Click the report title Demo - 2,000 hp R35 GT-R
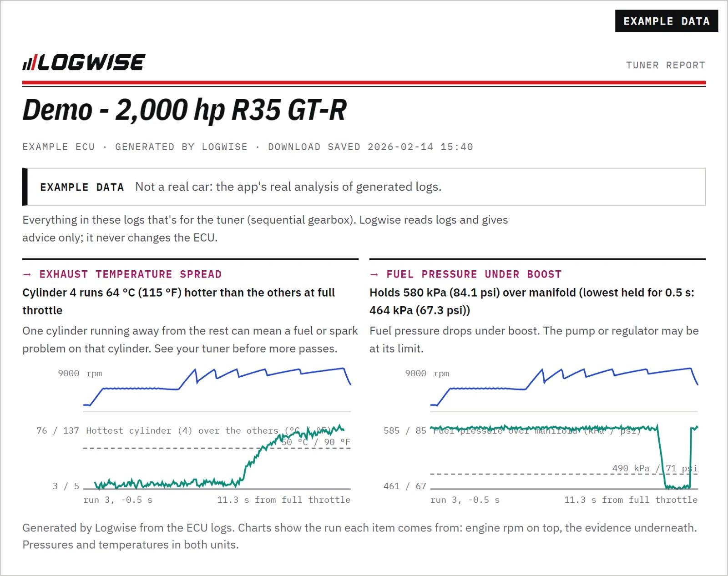Screen dimensions: 728x576 (185, 110)
